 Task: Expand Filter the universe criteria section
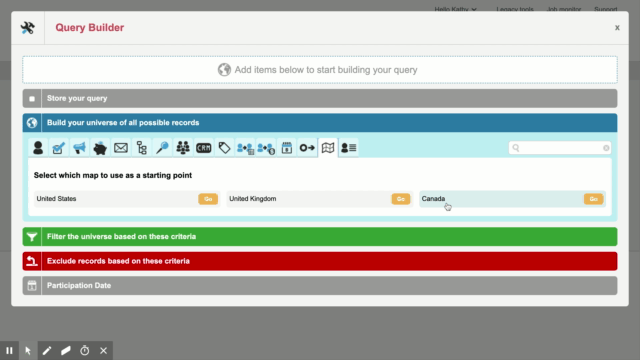coord(320,237)
